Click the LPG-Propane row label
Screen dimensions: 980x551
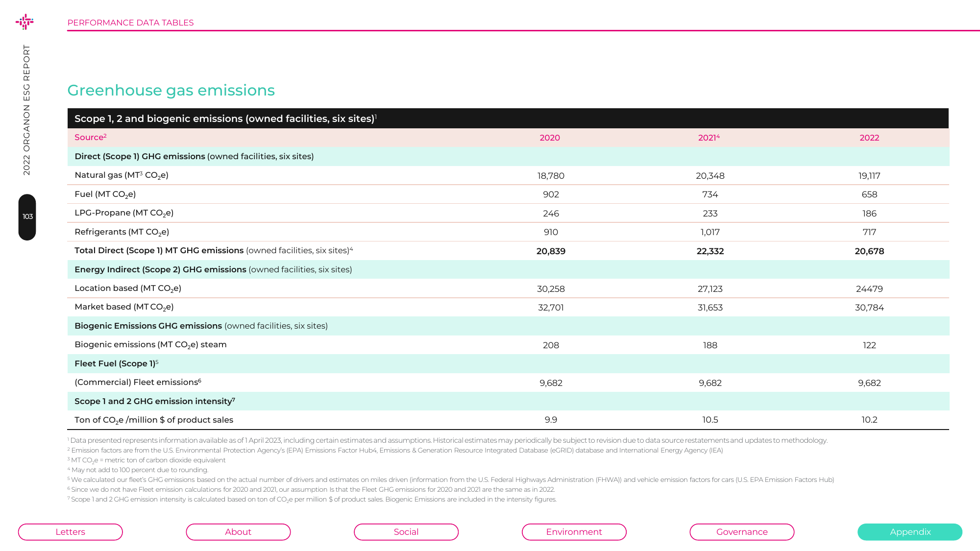click(124, 213)
